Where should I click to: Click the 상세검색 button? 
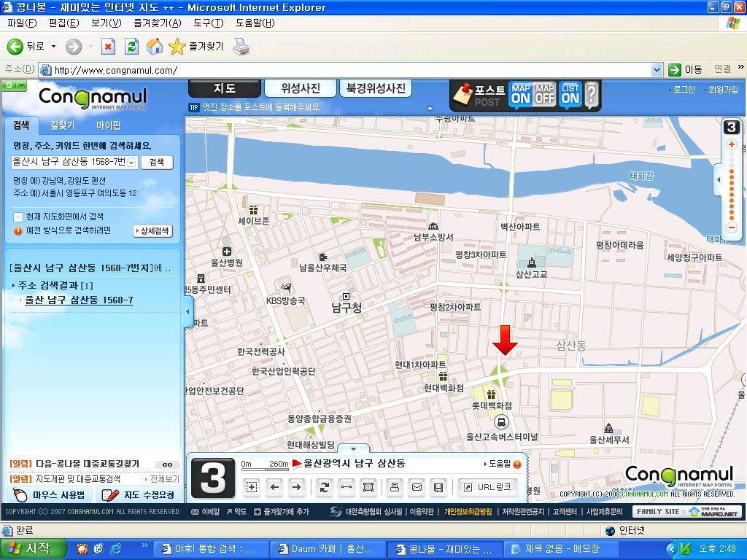pyautogui.click(x=152, y=231)
